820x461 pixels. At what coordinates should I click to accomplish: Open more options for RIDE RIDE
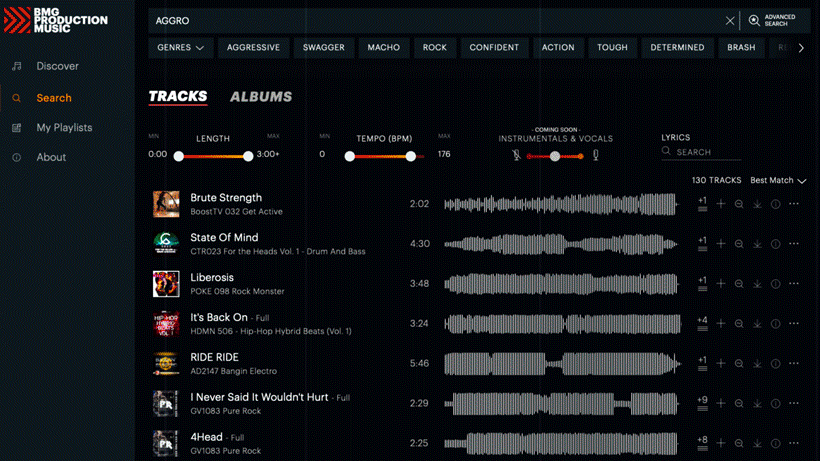[794, 363]
